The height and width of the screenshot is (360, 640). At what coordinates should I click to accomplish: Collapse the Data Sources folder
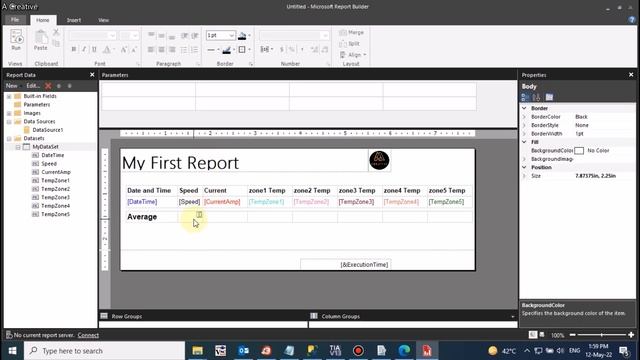[9, 122]
